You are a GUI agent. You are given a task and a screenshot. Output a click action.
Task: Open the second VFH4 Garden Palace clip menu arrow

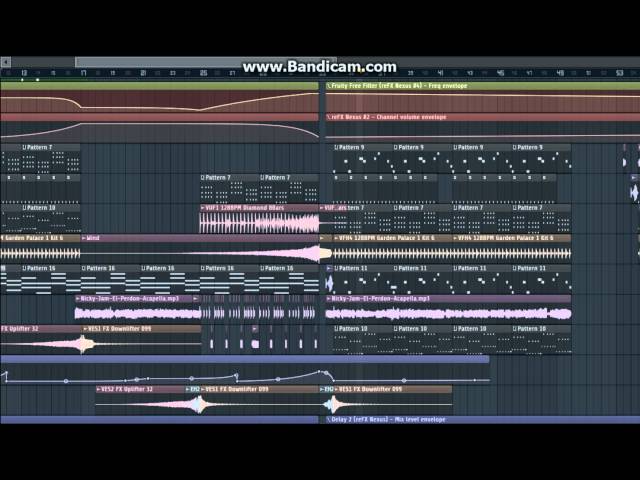pyautogui.click(x=455, y=238)
